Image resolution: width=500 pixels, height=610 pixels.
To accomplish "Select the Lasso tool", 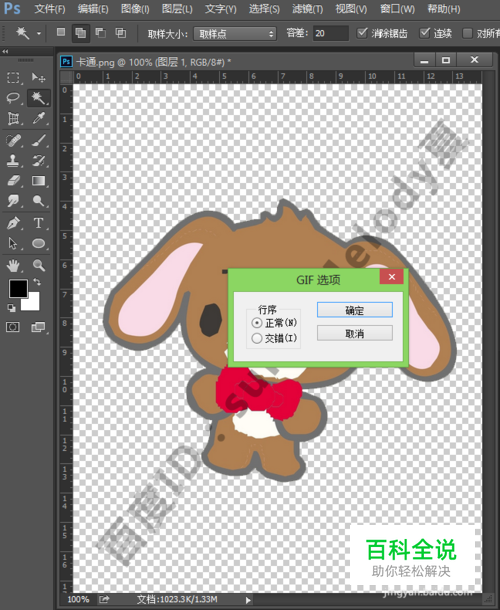I will pyautogui.click(x=13, y=98).
